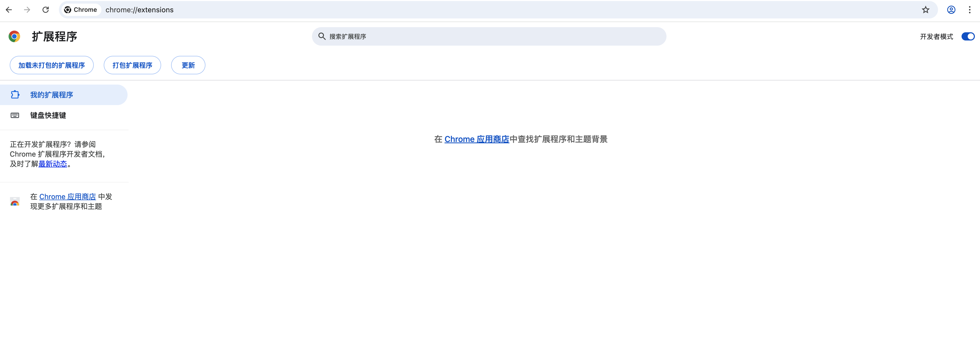Click the search magnifier icon

point(322,37)
